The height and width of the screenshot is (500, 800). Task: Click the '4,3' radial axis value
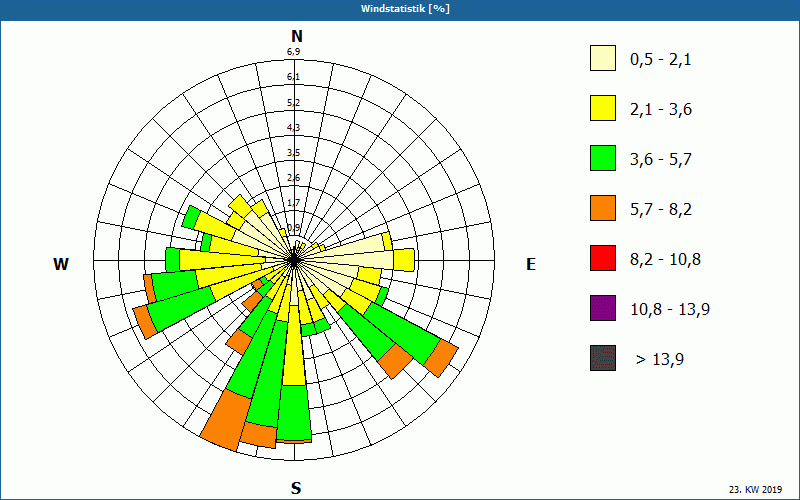(293, 128)
